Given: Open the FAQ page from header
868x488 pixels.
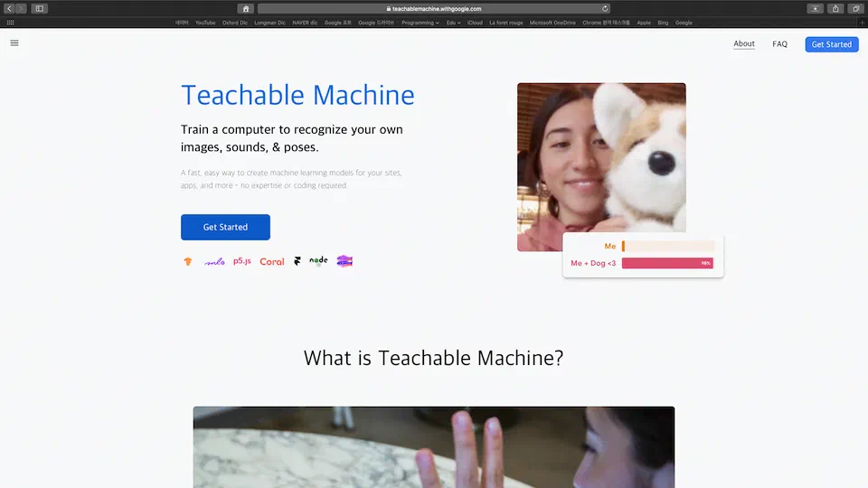Looking at the screenshot, I should (779, 44).
